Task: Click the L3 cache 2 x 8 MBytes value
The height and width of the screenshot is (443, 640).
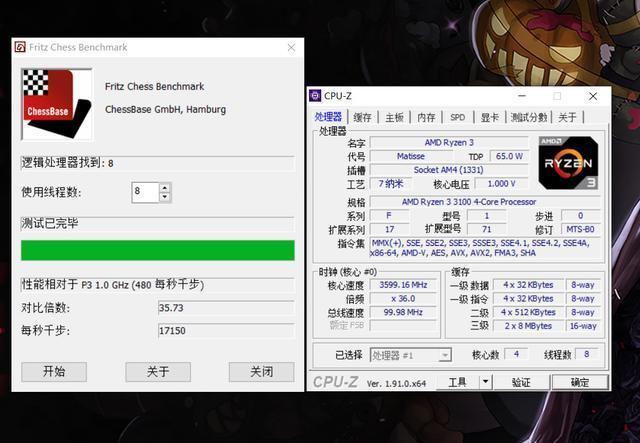Action: 528,326
